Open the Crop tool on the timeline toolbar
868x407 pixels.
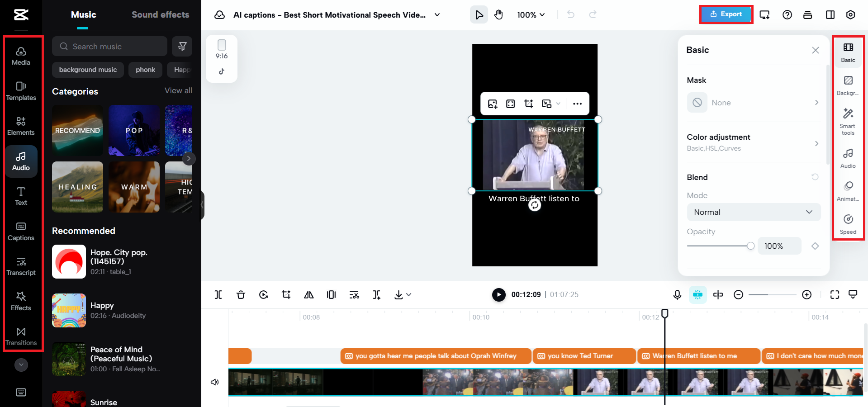(286, 294)
